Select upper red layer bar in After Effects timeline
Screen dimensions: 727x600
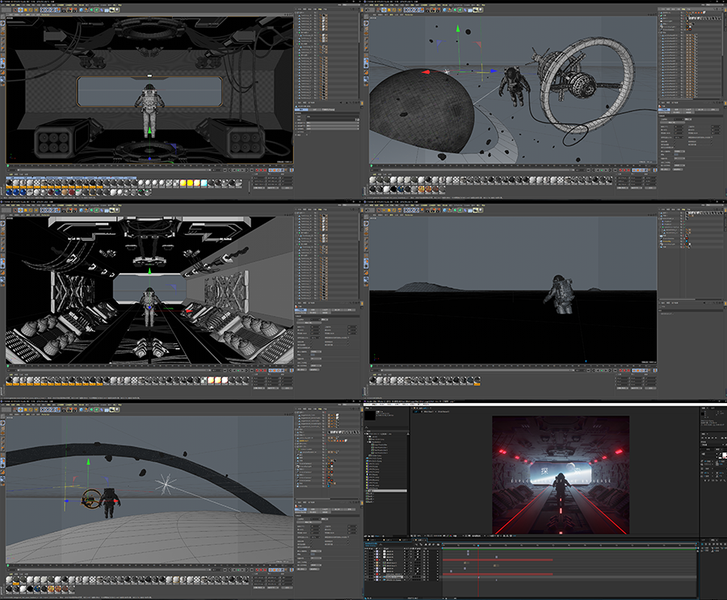coord(497,560)
